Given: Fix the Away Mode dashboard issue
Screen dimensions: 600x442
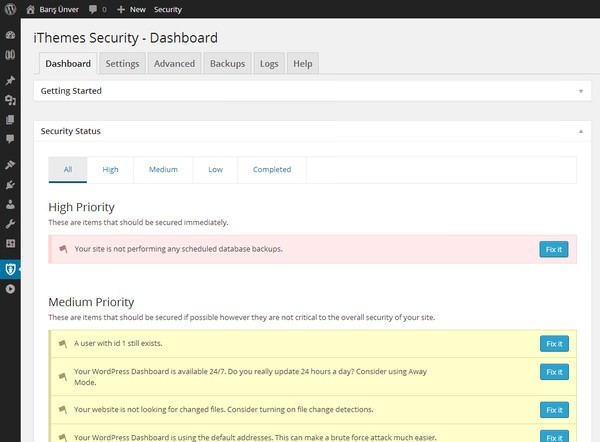Looking at the screenshot, I should pyautogui.click(x=554, y=372).
